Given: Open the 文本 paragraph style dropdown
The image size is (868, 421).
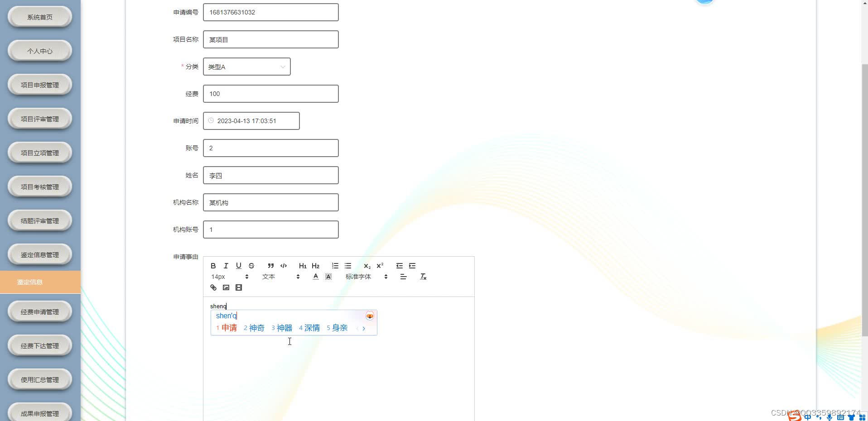Looking at the screenshot, I should point(281,277).
